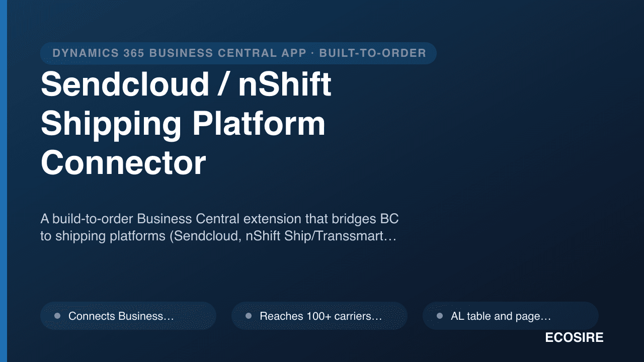
Task: Select the 'Reaches 100+ carriers…' pill
Action: click(x=319, y=316)
